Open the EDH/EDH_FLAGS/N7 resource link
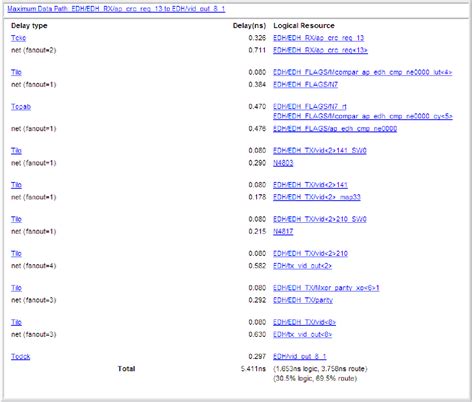 click(x=305, y=85)
